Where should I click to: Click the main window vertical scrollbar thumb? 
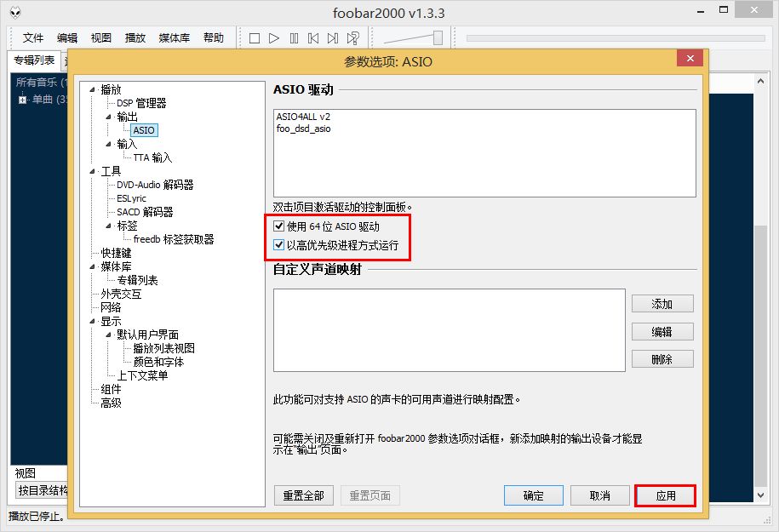(760, 356)
